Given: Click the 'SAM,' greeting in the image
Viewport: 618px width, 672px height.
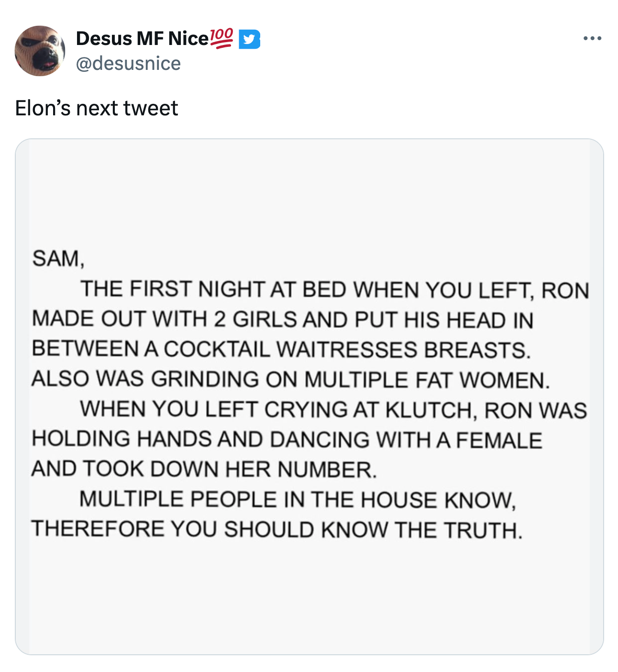Looking at the screenshot, I should [58, 259].
